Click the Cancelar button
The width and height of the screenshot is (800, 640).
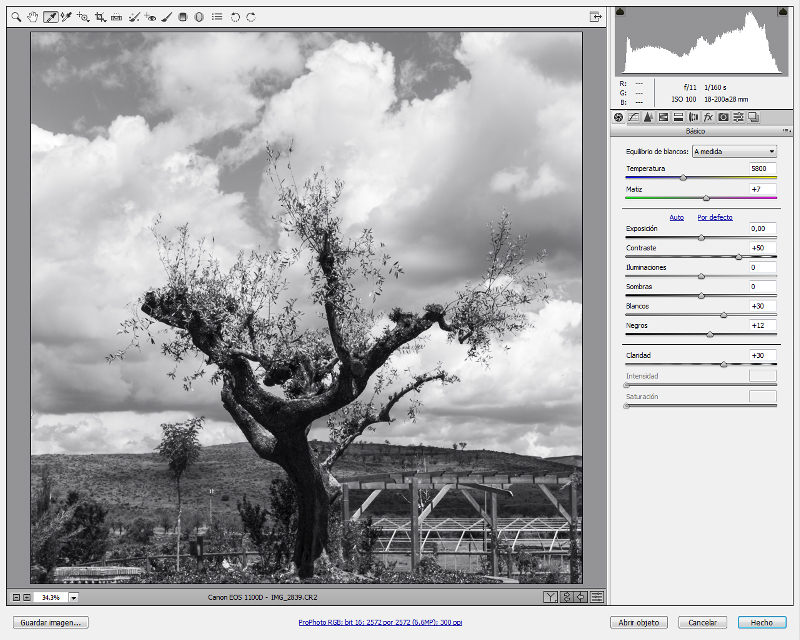coord(703,623)
